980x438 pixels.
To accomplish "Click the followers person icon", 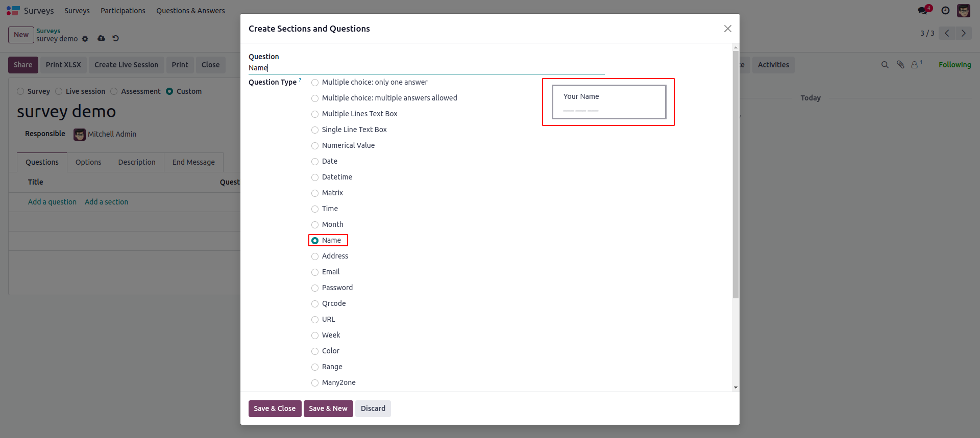I will pyautogui.click(x=915, y=65).
